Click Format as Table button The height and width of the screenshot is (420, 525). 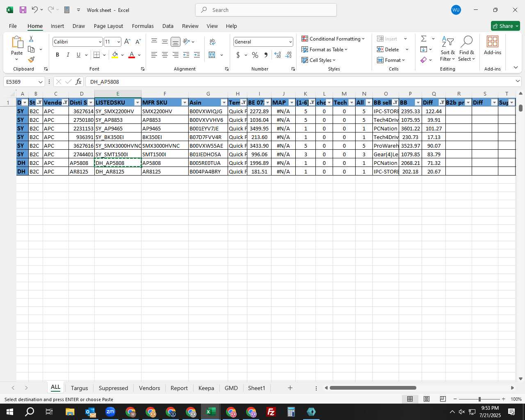pyautogui.click(x=324, y=49)
